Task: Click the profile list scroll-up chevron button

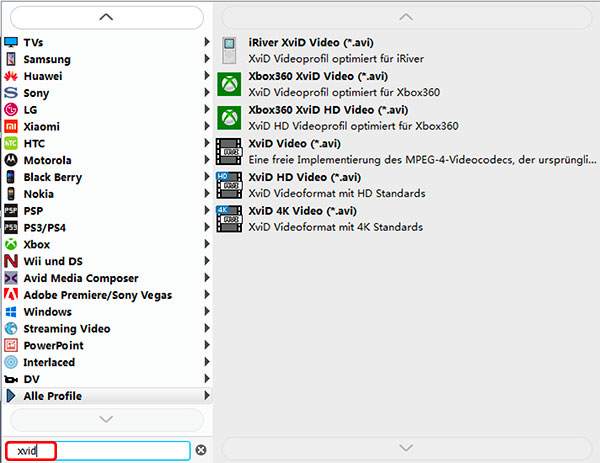Action: pos(406,17)
